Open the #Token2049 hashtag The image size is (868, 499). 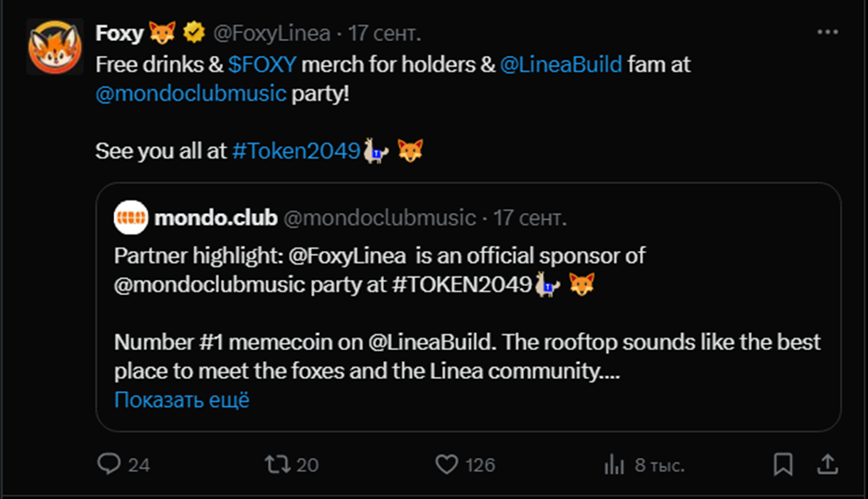coord(295,151)
